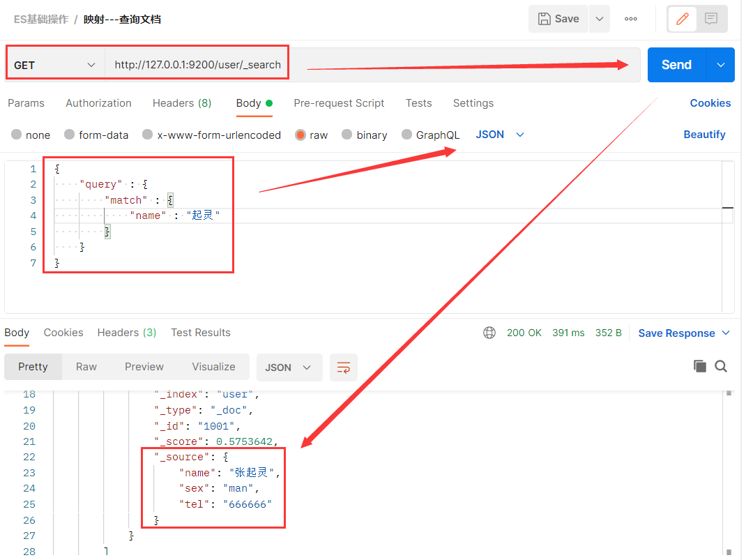Collapse the match object brace on line 3
The image size is (746, 560).
pos(170,200)
